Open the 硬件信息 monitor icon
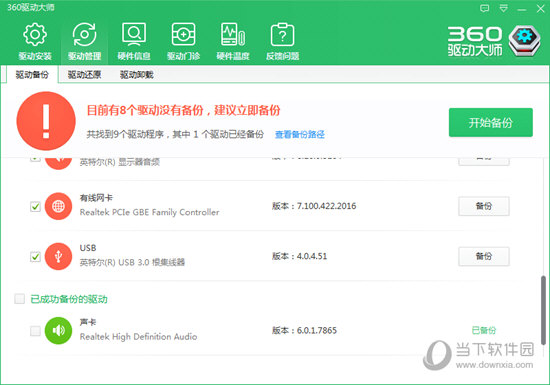 coord(134,34)
